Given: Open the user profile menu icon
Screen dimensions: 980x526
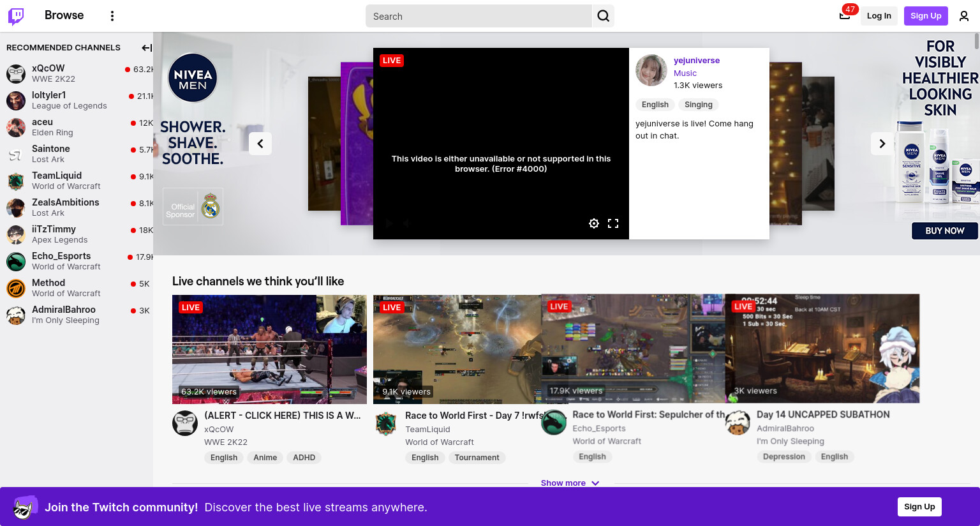Looking at the screenshot, I should (964, 16).
